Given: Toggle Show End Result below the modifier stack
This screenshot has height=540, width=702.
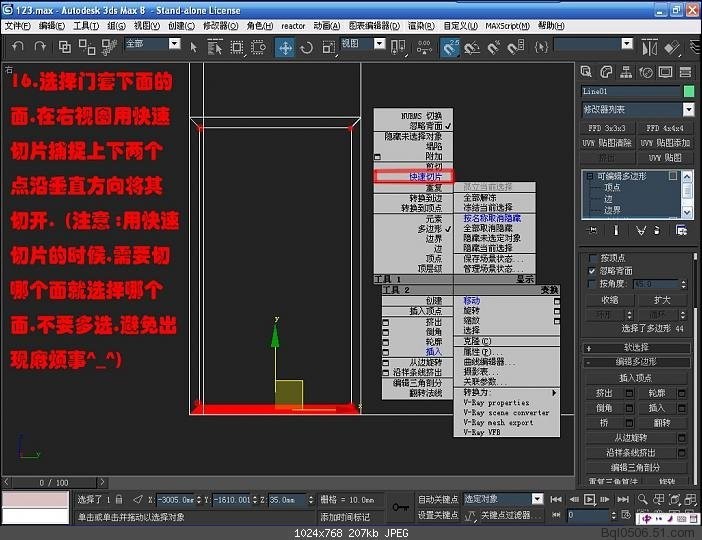Looking at the screenshot, I should [x=616, y=230].
